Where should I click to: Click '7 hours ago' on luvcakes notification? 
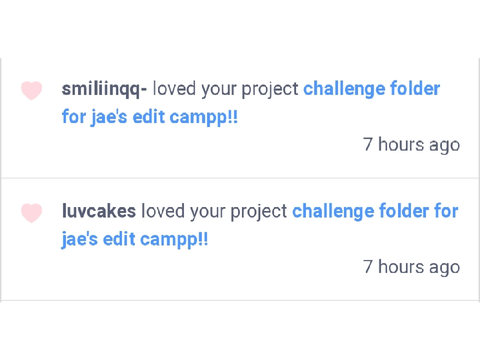click(411, 267)
